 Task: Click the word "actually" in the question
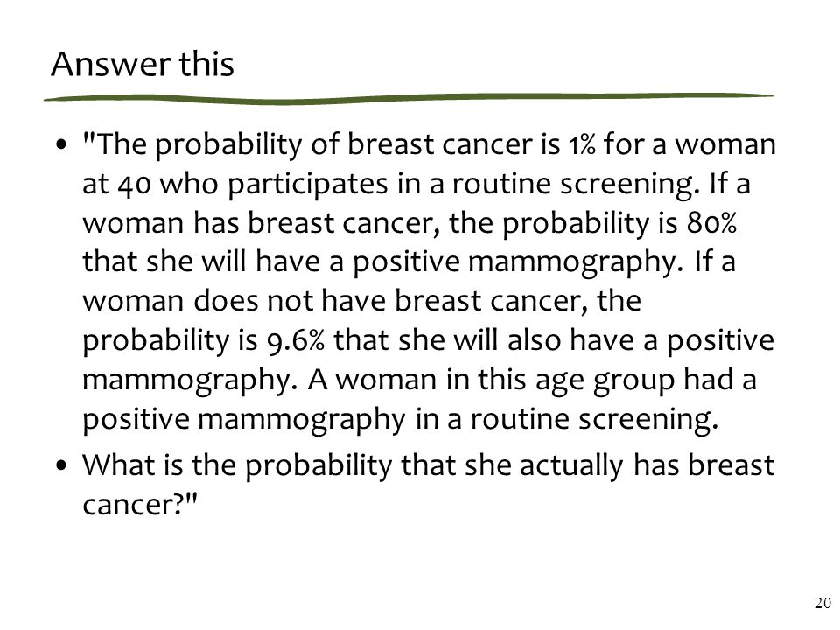[x=572, y=466]
